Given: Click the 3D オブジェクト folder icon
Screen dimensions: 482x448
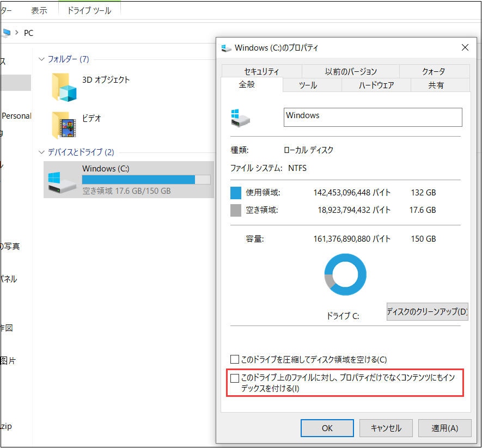Looking at the screenshot, I should [x=64, y=87].
